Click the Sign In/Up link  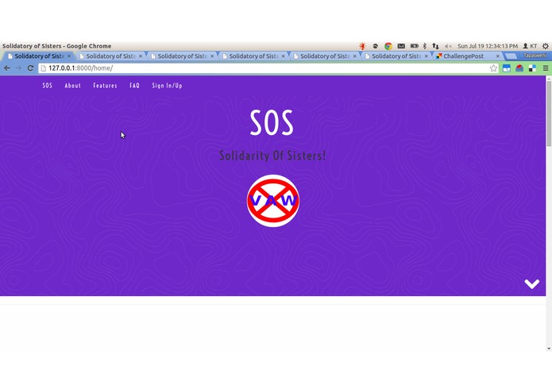pyautogui.click(x=168, y=86)
